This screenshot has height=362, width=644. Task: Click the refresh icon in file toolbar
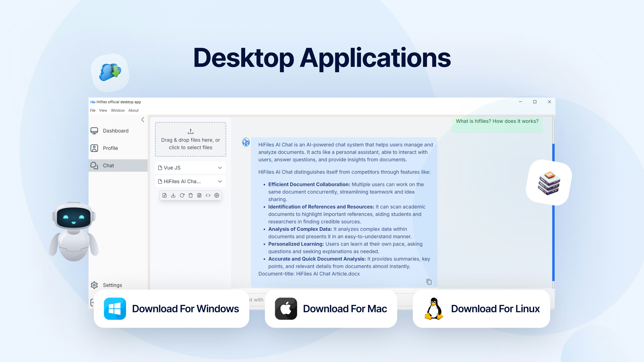(x=182, y=195)
